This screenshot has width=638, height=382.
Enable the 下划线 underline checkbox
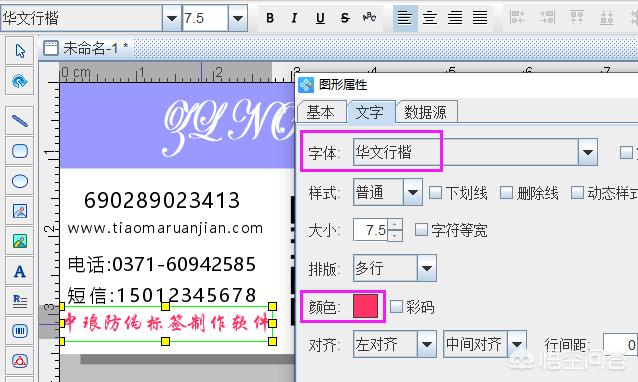pos(435,192)
